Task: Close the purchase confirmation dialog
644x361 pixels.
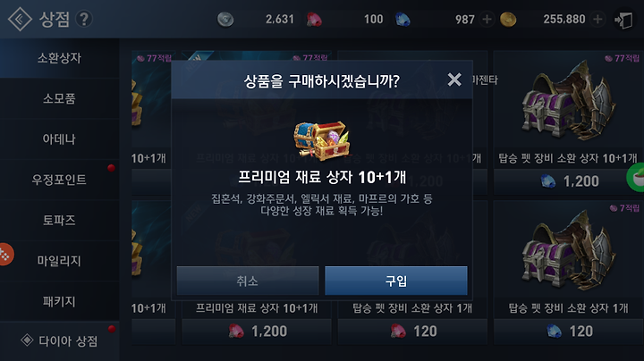Action: [x=454, y=80]
